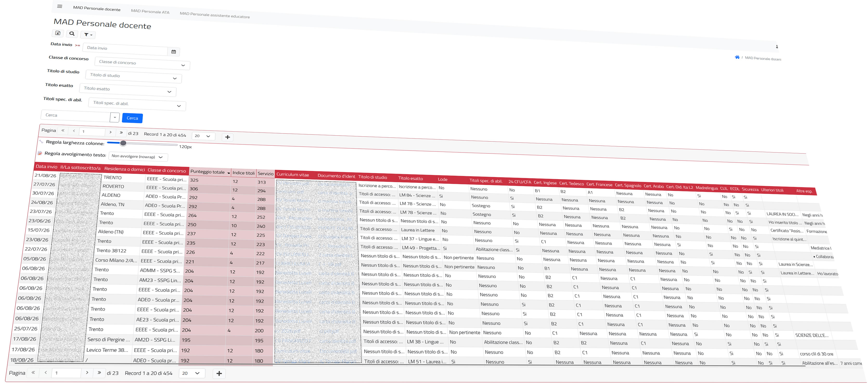868x387 pixels.
Task: Open the Data invio calendar picker
Action: tap(173, 52)
